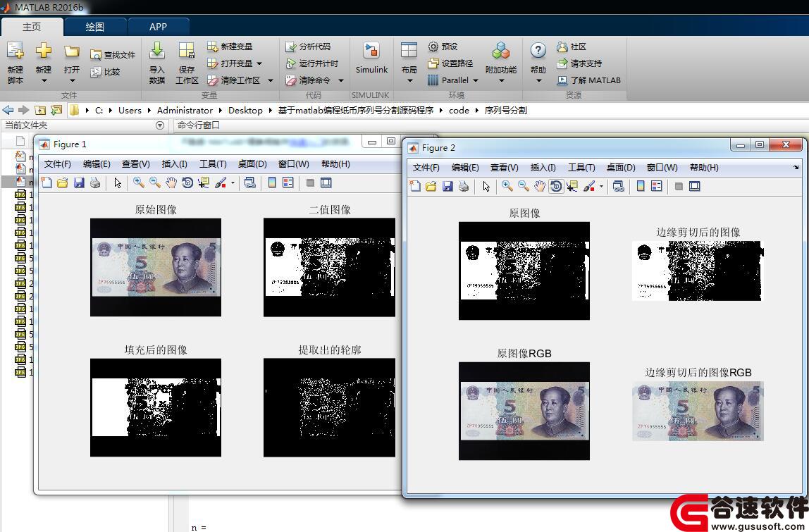Click the Import Data (导入数据) icon
The width and height of the screenshot is (809, 532).
[x=157, y=51]
